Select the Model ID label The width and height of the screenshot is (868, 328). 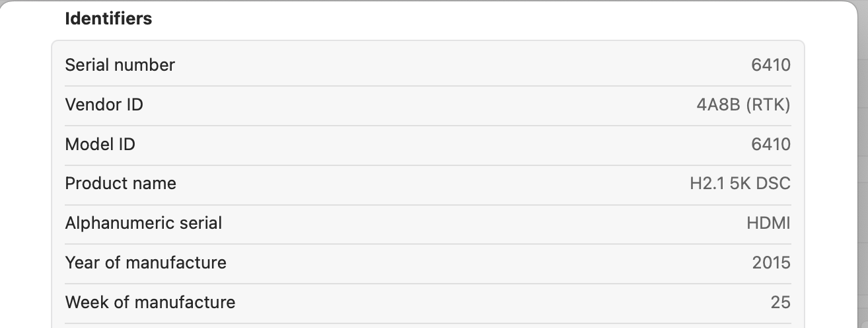[x=100, y=145]
